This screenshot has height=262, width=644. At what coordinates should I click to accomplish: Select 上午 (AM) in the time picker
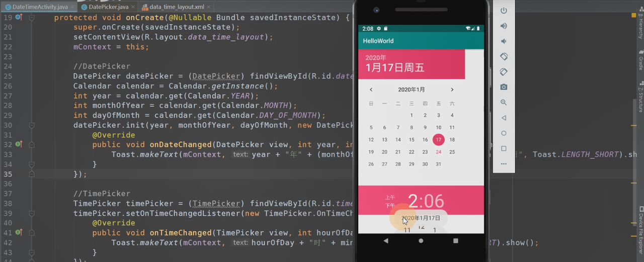(x=390, y=198)
